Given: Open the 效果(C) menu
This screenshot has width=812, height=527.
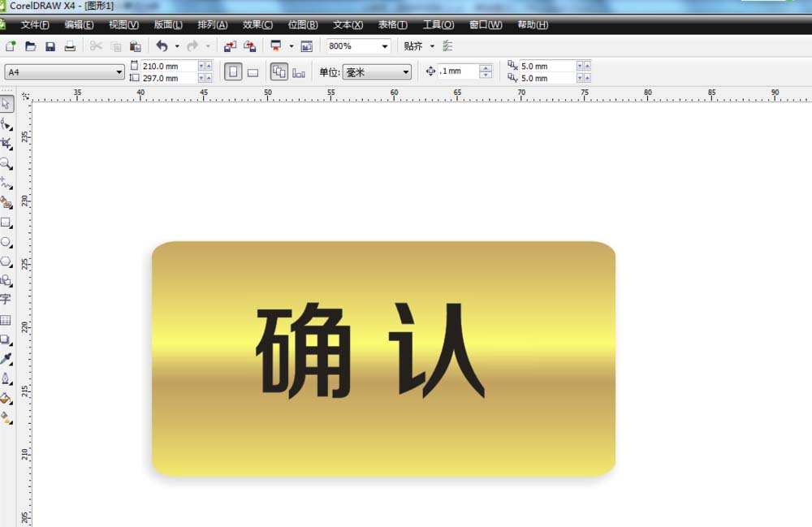Looking at the screenshot, I should pos(257,25).
